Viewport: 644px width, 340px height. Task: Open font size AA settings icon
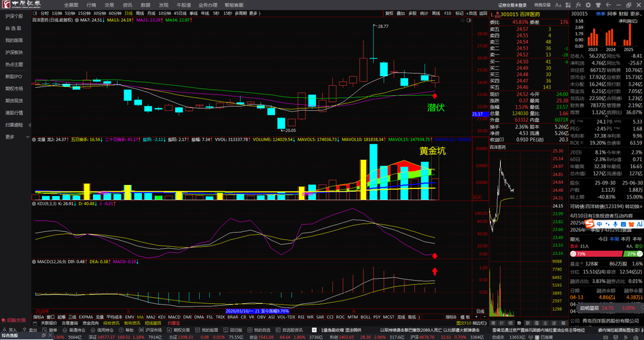pos(558,5)
